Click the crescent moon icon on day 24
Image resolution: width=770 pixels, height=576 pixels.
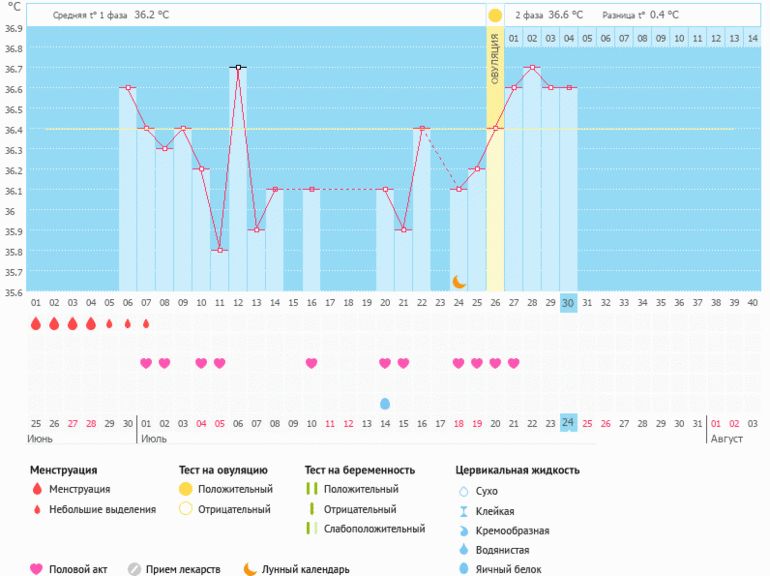459,282
